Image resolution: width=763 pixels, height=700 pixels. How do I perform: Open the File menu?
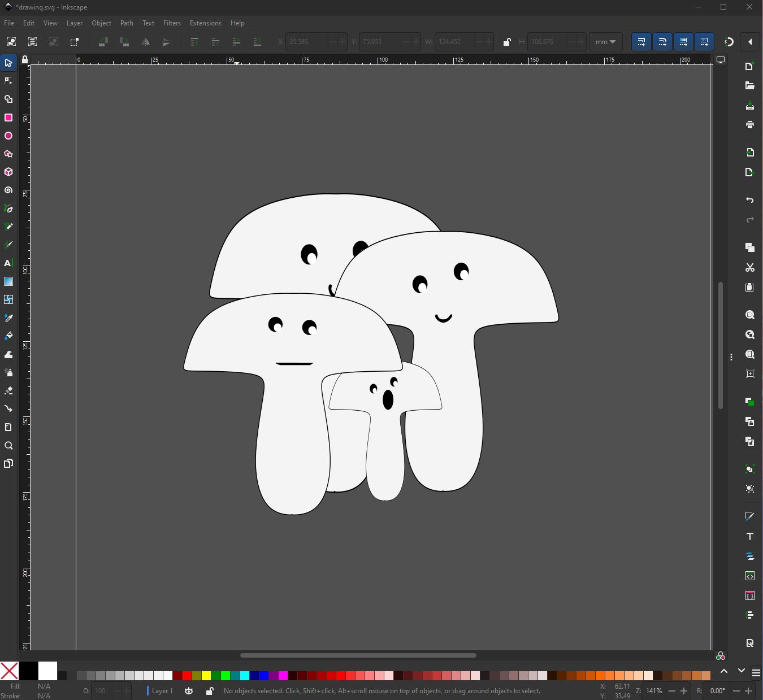tap(9, 23)
